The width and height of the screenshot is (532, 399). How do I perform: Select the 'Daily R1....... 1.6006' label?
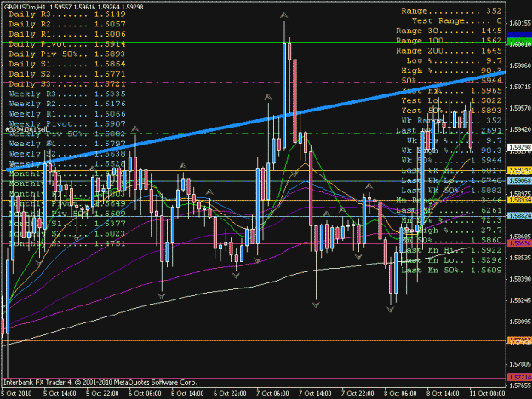coord(67,34)
